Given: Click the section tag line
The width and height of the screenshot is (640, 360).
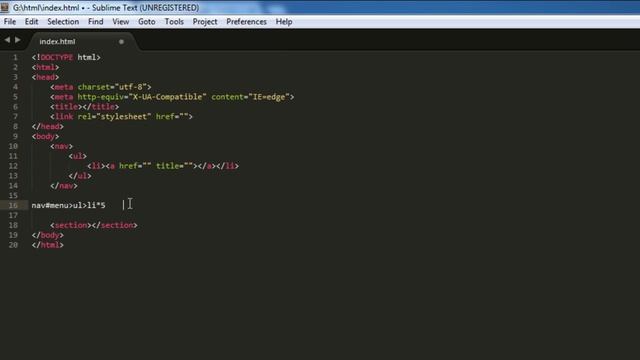Looking at the screenshot, I should [94, 225].
